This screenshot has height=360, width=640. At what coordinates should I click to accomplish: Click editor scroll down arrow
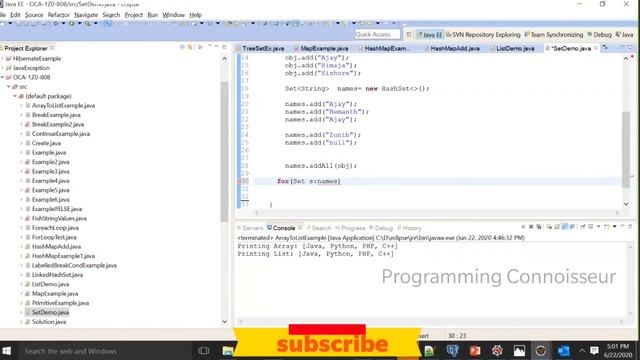(x=626, y=204)
